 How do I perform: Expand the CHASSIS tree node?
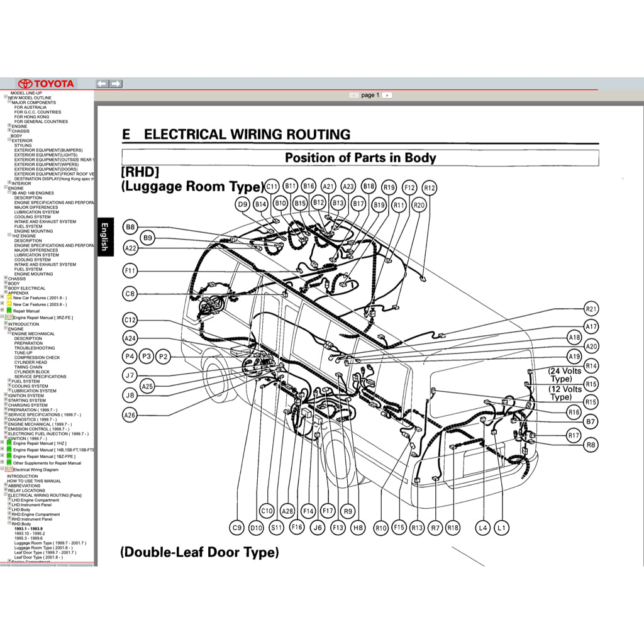(6, 279)
